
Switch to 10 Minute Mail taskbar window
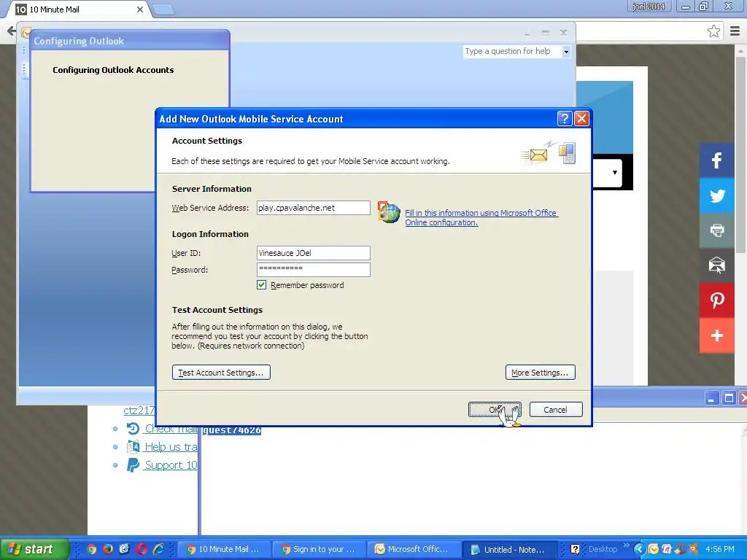coord(224,549)
